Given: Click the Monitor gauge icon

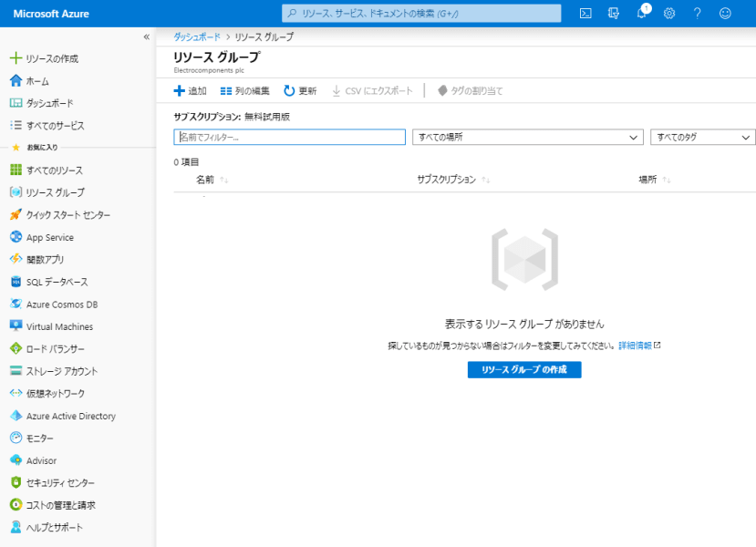Looking at the screenshot, I should click(x=16, y=438).
